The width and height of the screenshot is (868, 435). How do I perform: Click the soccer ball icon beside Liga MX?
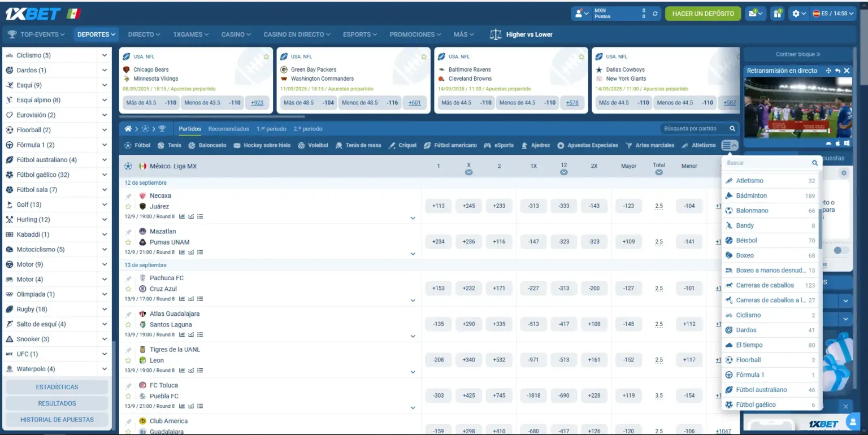(x=128, y=166)
